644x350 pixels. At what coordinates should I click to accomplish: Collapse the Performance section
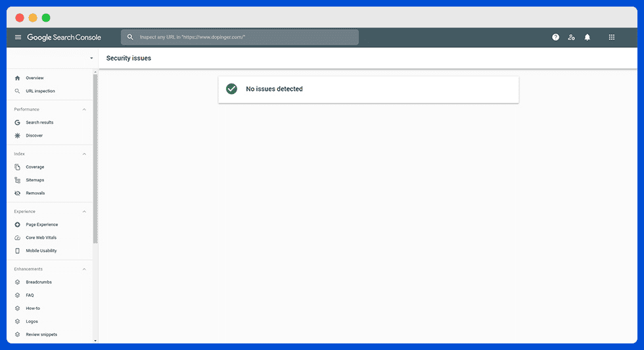(x=84, y=109)
